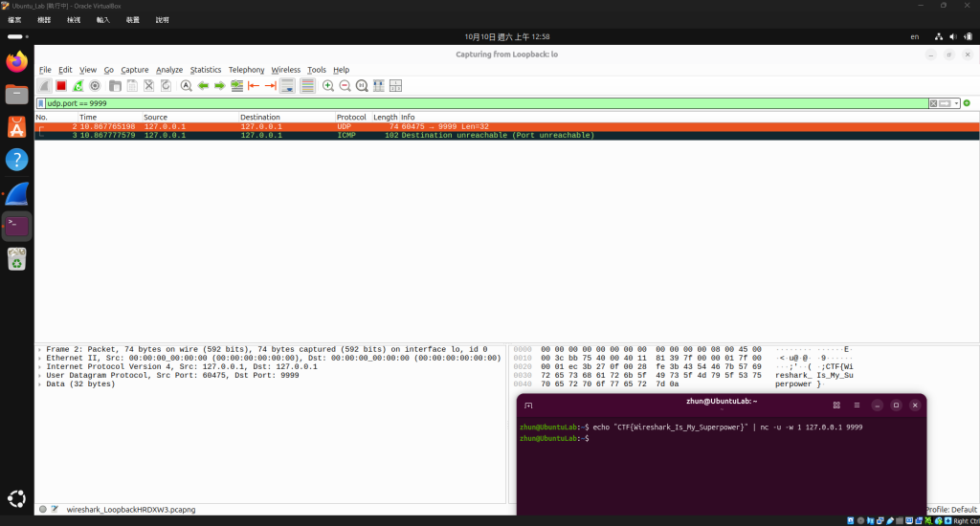Click the Save capture file icon

[x=132, y=85]
